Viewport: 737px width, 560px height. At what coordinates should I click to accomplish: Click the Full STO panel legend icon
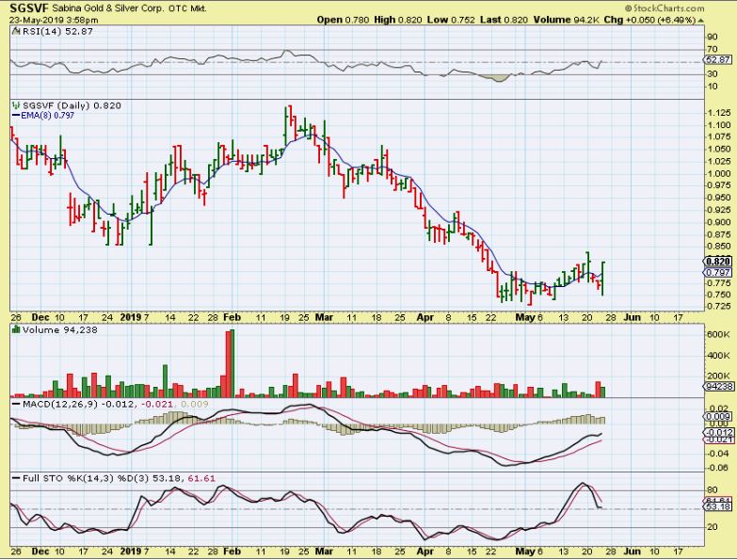tap(12, 478)
